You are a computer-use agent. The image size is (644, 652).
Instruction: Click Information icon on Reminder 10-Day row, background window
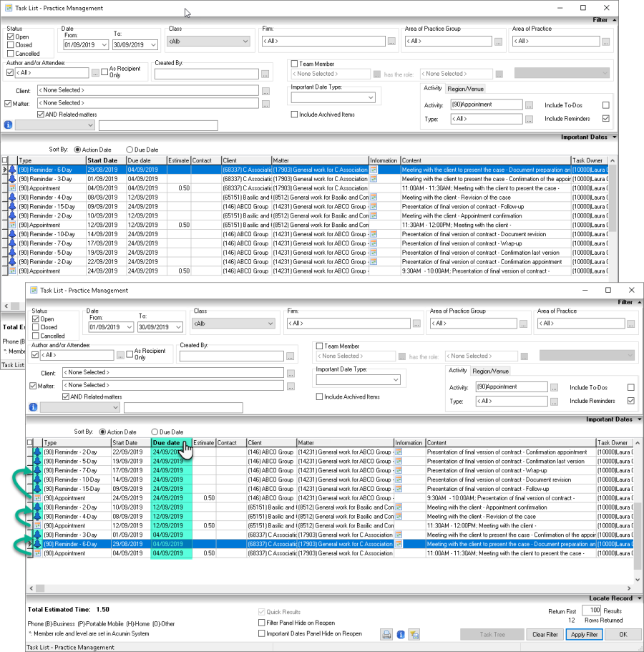click(374, 234)
